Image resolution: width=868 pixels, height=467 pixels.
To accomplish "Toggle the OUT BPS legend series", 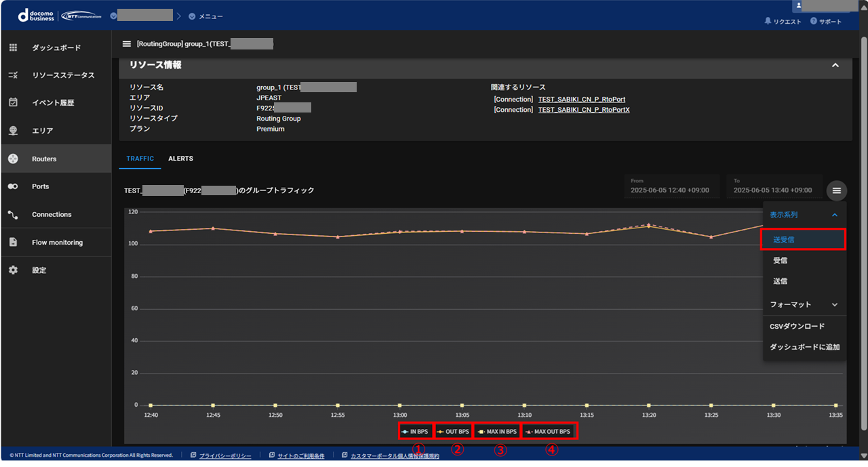I will point(452,431).
